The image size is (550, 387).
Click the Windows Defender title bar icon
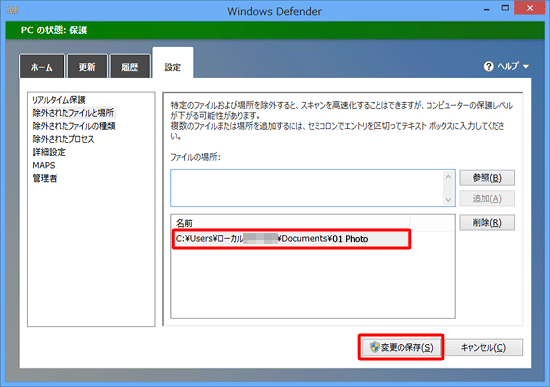12,10
